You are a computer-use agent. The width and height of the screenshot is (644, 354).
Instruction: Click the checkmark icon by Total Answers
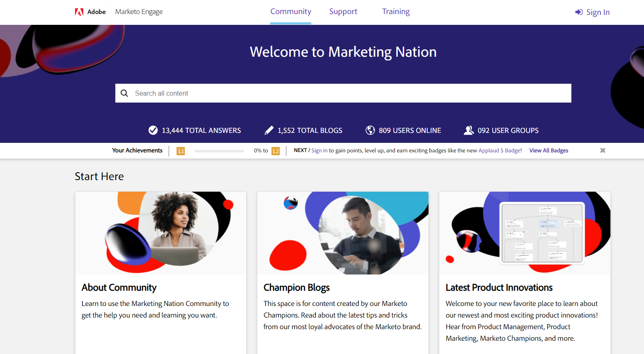pyautogui.click(x=153, y=130)
